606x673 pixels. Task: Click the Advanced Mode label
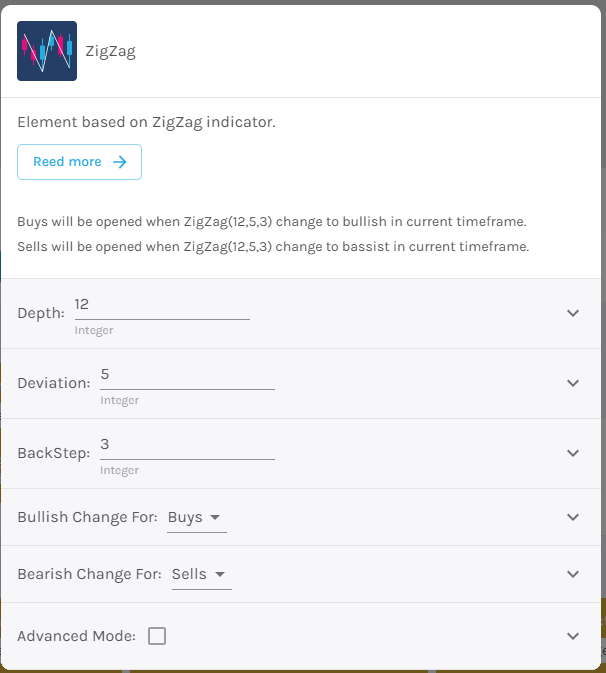click(x=76, y=636)
